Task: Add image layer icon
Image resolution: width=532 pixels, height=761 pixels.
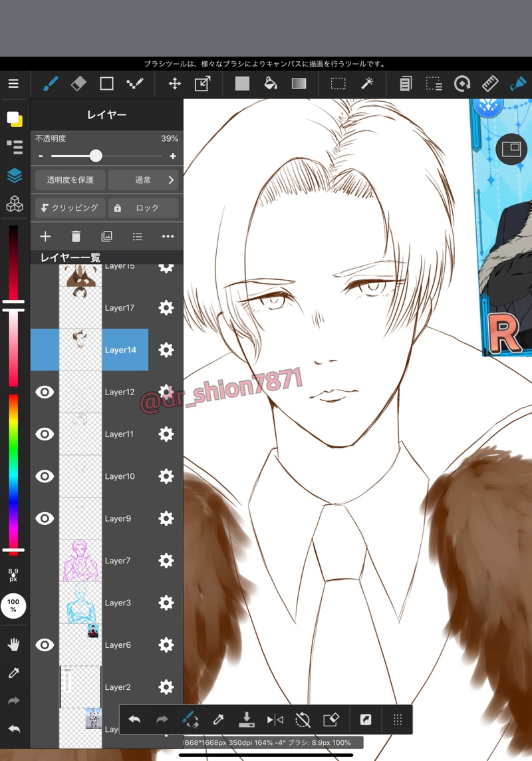Action: click(x=106, y=236)
